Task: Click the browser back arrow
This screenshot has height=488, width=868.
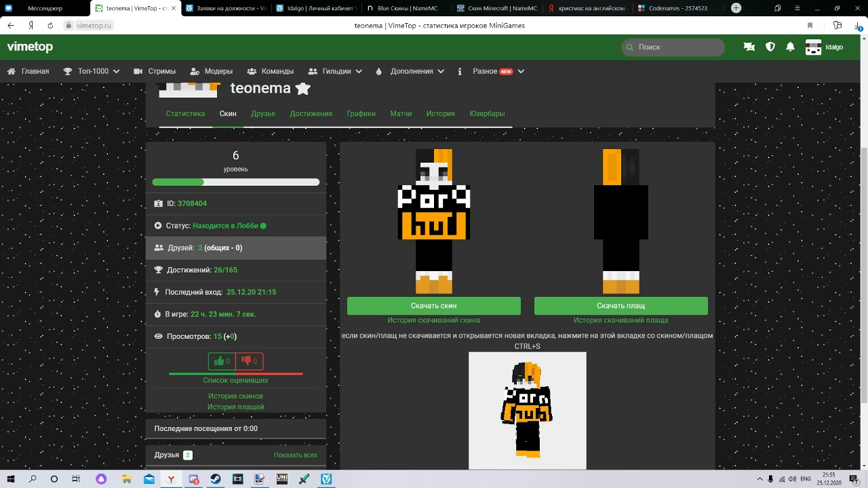Action: coord(11,25)
